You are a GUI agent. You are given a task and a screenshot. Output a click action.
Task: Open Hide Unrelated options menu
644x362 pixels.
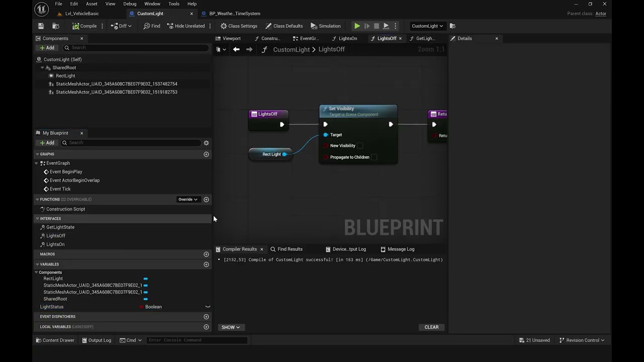tap(209, 26)
